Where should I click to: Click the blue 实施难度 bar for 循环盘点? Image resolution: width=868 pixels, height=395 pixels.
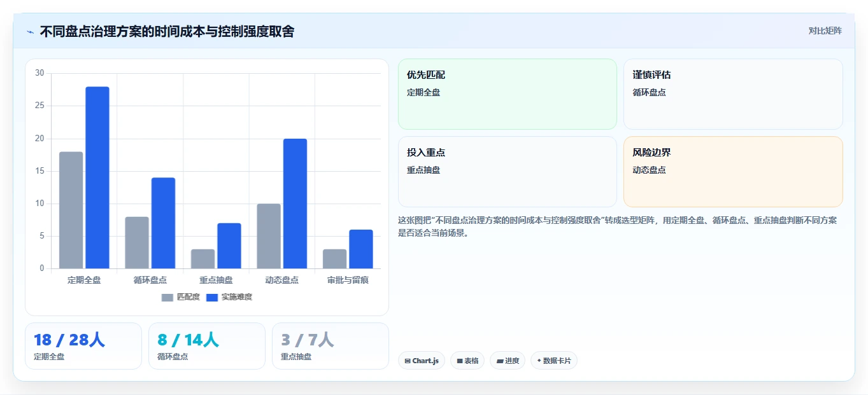point(163,223)
